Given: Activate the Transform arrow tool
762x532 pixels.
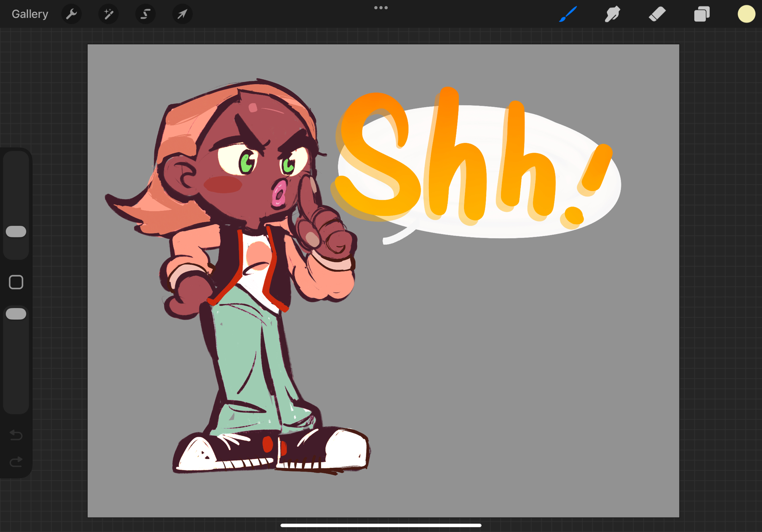Looking at the screenshot, I should coord(182,14).
